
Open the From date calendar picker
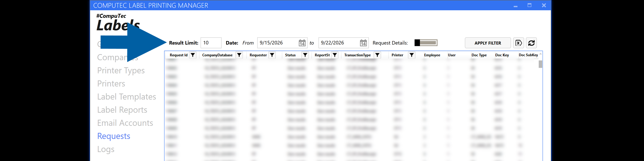[x=302, y=43]
